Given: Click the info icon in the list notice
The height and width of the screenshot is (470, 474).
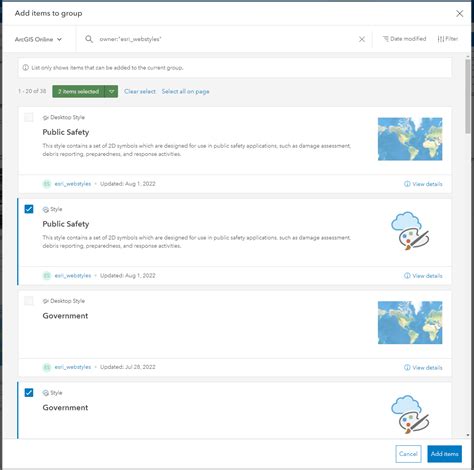Looking at the screenshot, I should coord(25,68).
